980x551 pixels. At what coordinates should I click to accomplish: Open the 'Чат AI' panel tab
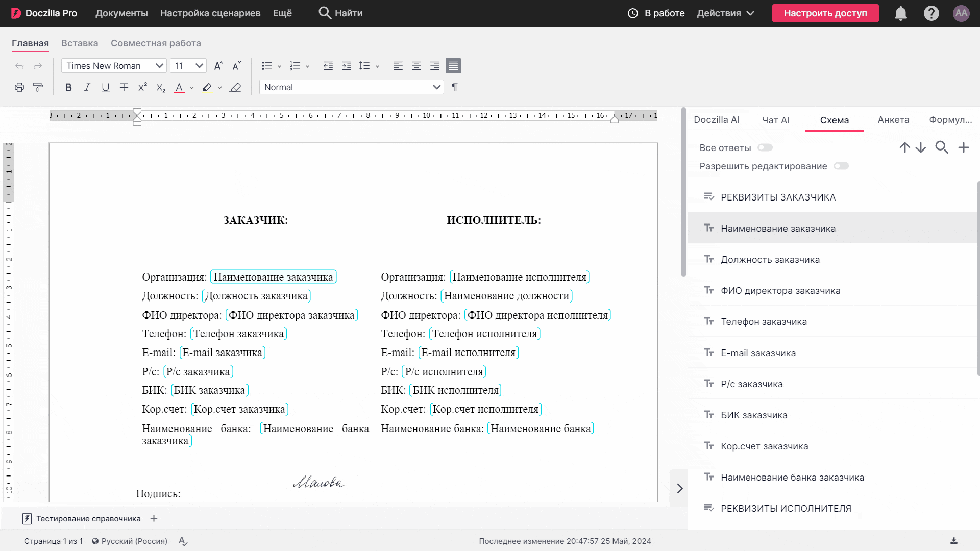point(776,120)
